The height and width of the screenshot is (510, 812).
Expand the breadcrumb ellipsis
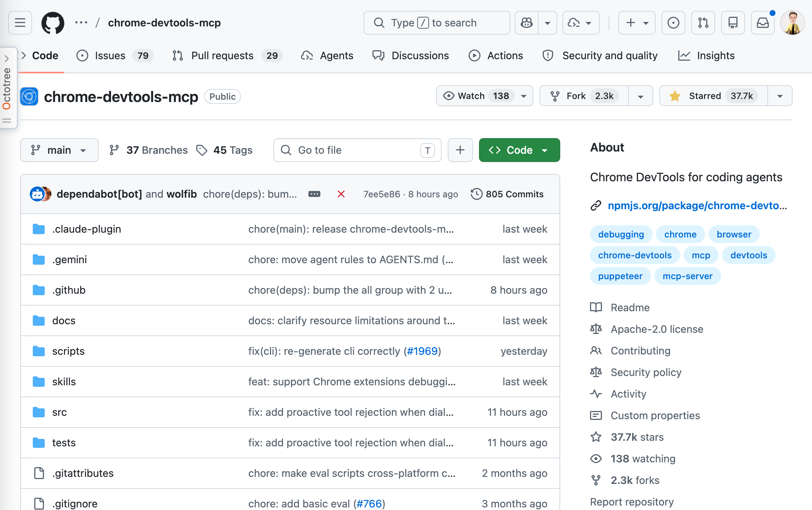point(81,23)
